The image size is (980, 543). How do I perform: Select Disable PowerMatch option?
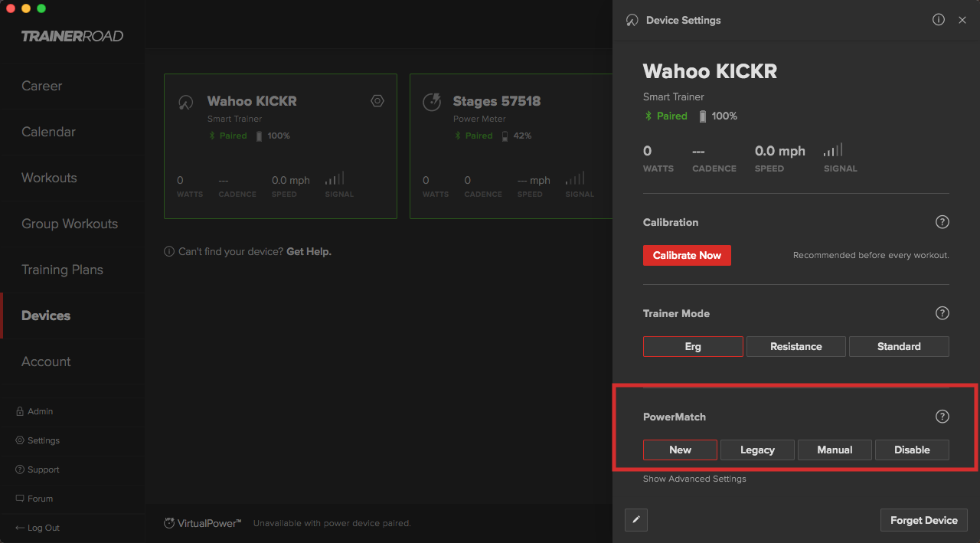tap(912, 450)
